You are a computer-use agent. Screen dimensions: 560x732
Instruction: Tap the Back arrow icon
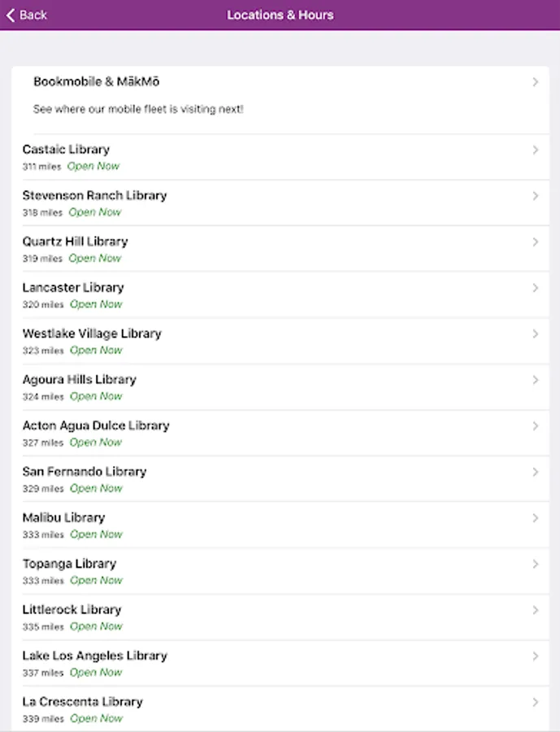click(x=11, y=15)
